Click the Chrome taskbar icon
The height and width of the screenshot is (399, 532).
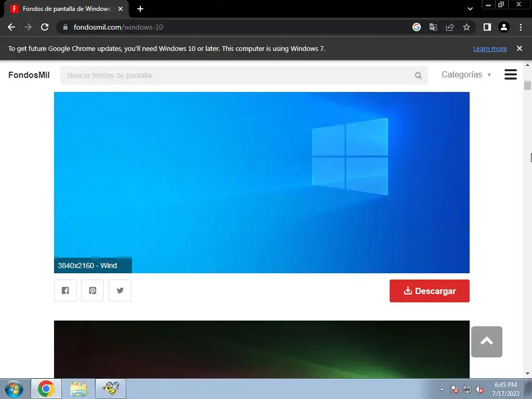[x=46, y=389]
